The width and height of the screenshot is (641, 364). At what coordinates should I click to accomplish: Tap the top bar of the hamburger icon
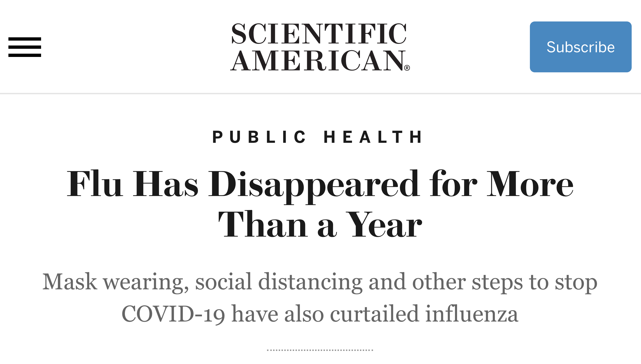(x=25, y=39)
